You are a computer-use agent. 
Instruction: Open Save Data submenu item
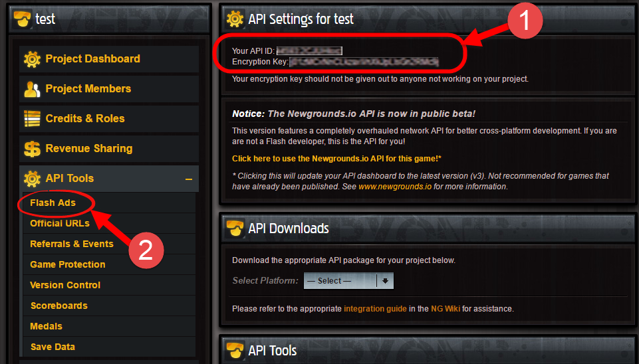click(109, 347)
